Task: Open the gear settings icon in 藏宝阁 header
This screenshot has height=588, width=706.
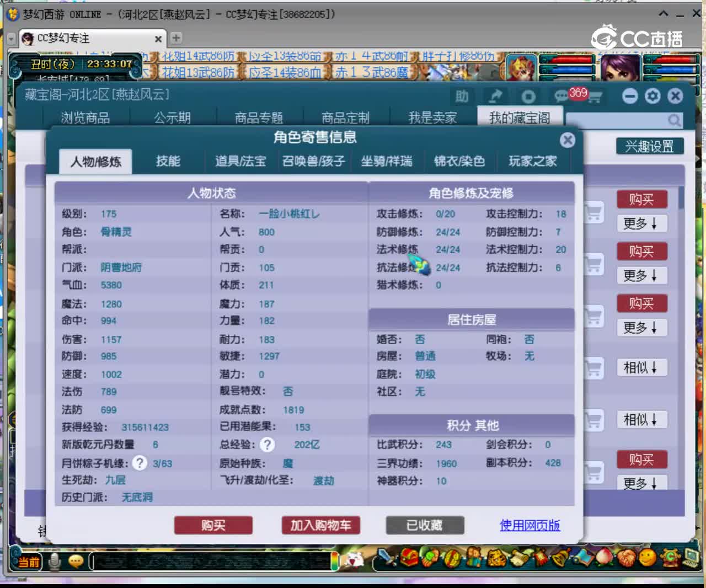Action: point(652,96)
